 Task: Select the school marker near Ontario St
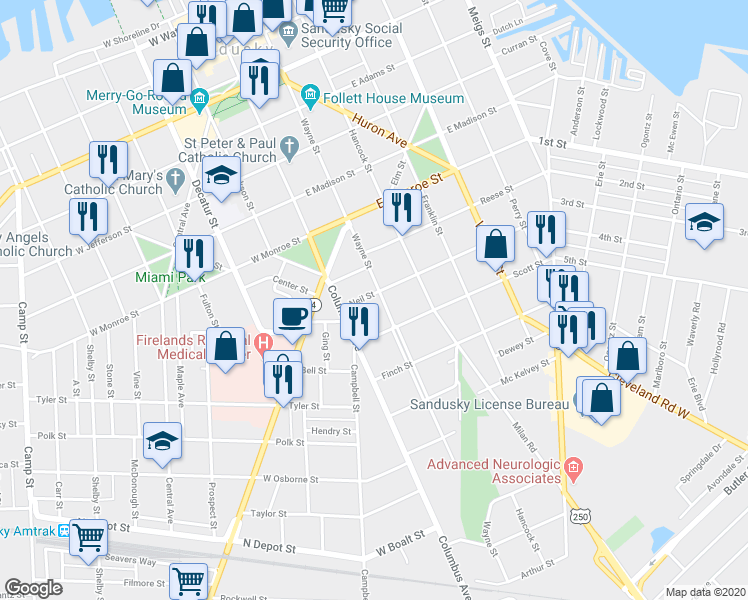pyautogui.click(x=705, y=223)
